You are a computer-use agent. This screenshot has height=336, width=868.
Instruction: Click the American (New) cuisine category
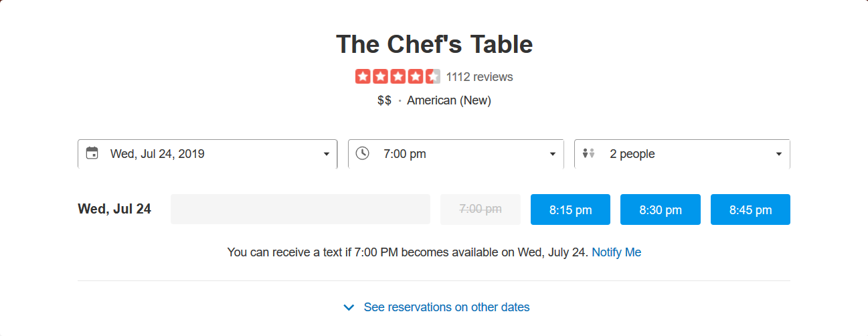[449, 100]
